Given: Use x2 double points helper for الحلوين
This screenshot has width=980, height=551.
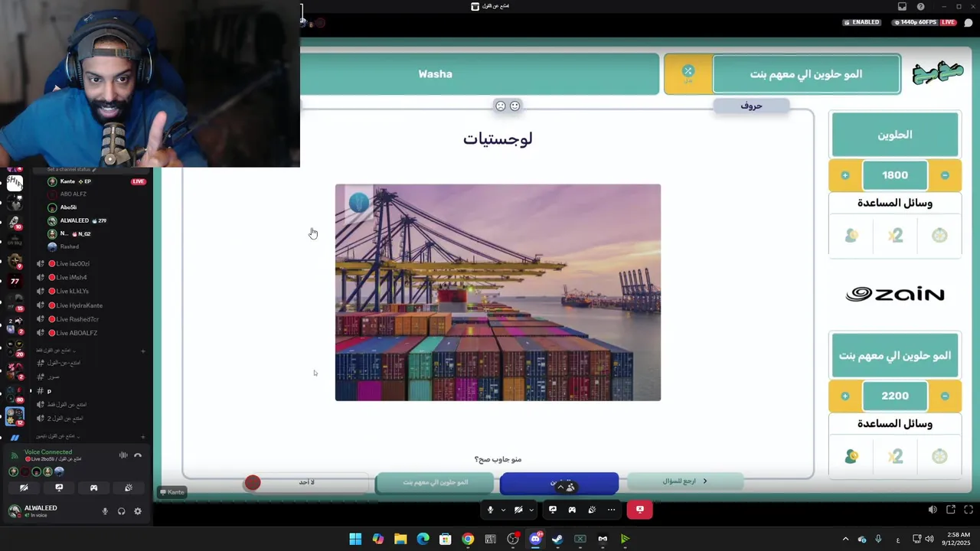Looking at the screenshot, I should tap(895, 236).
